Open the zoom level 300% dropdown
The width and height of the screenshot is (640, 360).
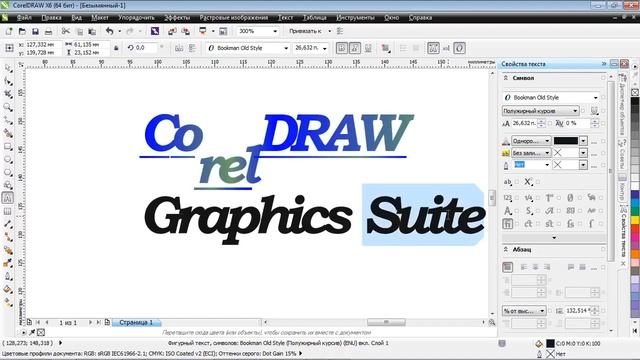pos(275,31)
